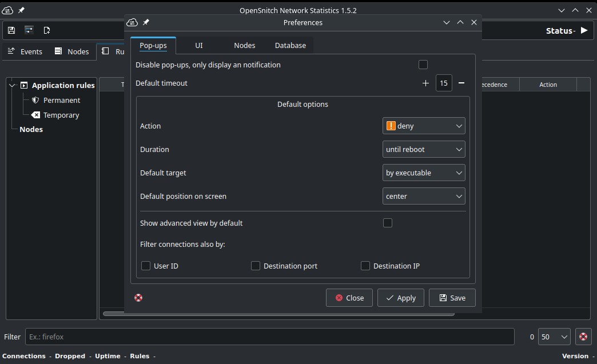This screenshot has width=597, height=364.
Task: Click the delete-tag icon next to Temporary
Action: [35, 115]
